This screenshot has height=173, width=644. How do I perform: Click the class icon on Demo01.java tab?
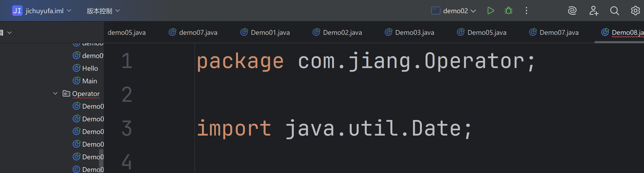click(x=244, y=32)
